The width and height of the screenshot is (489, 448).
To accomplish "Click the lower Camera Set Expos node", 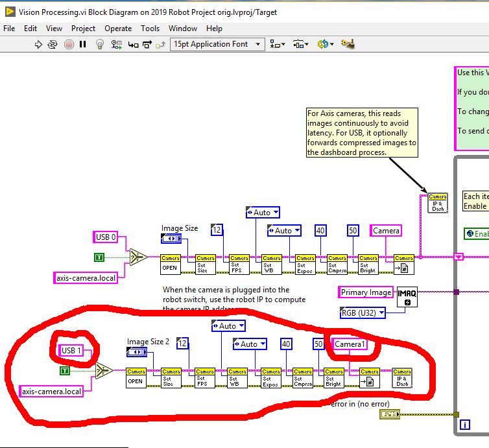I will 270,378.
